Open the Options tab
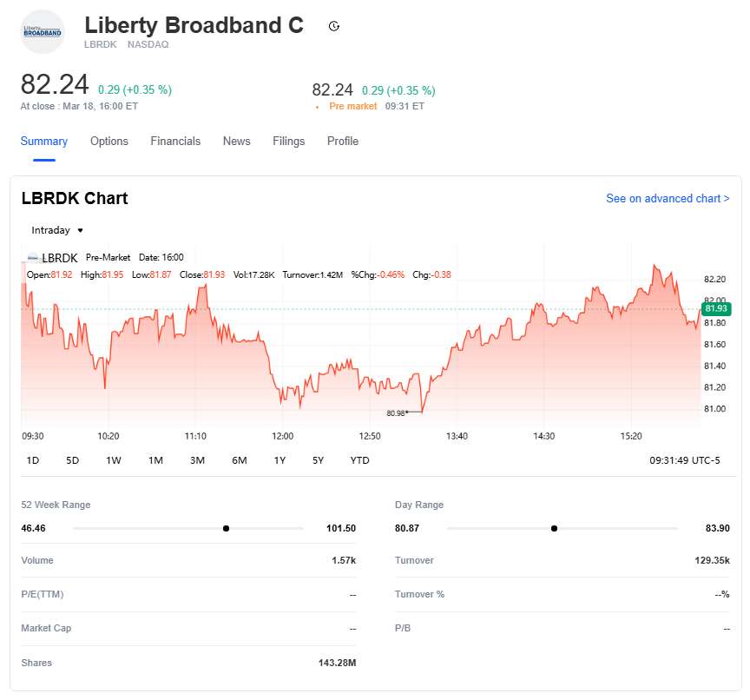750x700 pixels. [109, 142]
